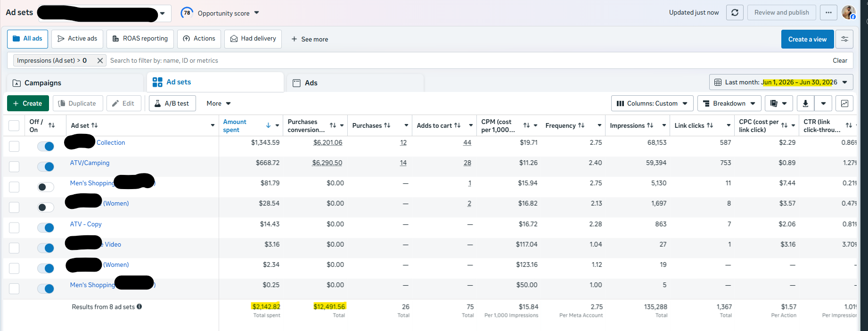The width and height of the screenshot is (868, 331).
Task: Sort by Link clicks arrows
Action: (710, 125)
